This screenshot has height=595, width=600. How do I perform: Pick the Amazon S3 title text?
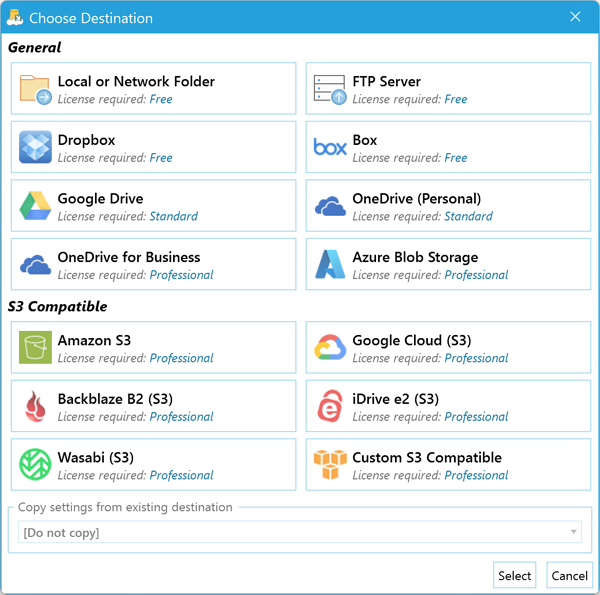pos(94,341)
